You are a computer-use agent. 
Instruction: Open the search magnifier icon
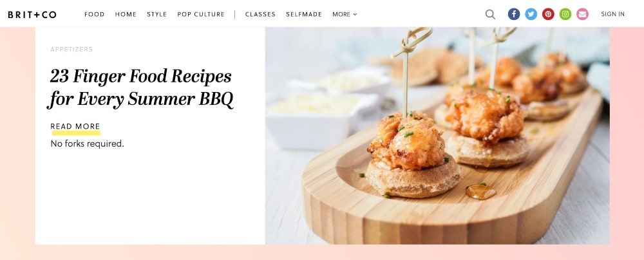pyautogui.click(x=490, y=14)
